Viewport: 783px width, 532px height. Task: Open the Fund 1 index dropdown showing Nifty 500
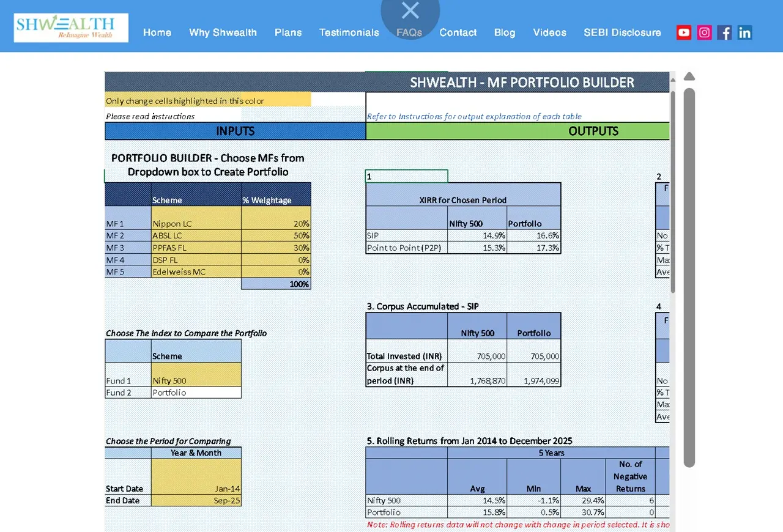click(x=196, y=380)
